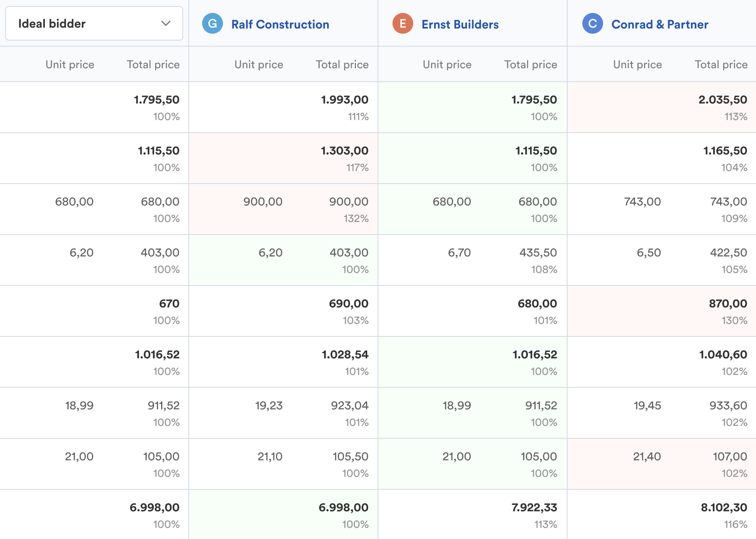Click the blue C avatar for Conrad & Partner

coord(593,24)
